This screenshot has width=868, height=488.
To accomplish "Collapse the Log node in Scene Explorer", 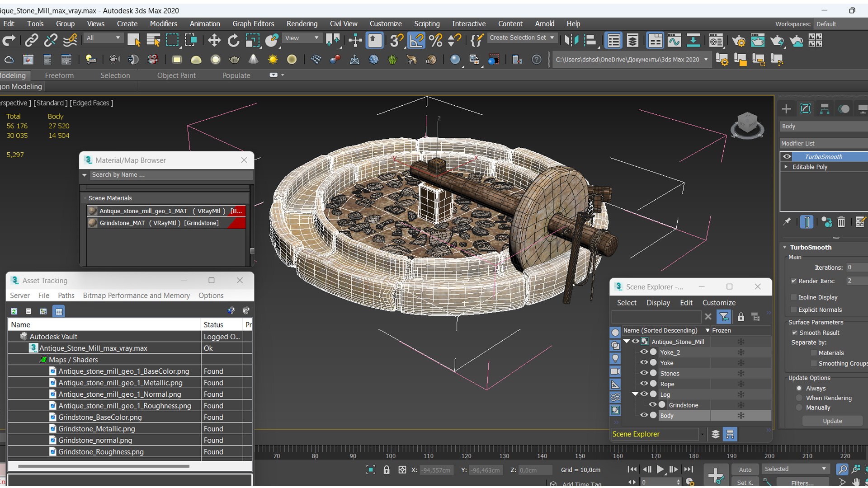I will click(635, 394).
